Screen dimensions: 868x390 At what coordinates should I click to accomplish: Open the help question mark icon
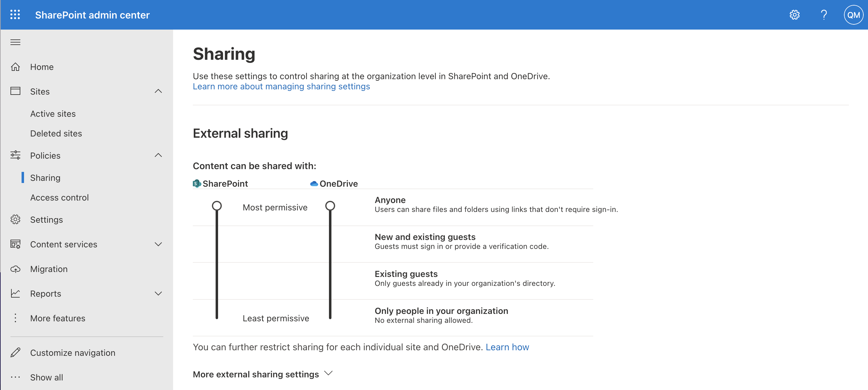pos(824,15)
